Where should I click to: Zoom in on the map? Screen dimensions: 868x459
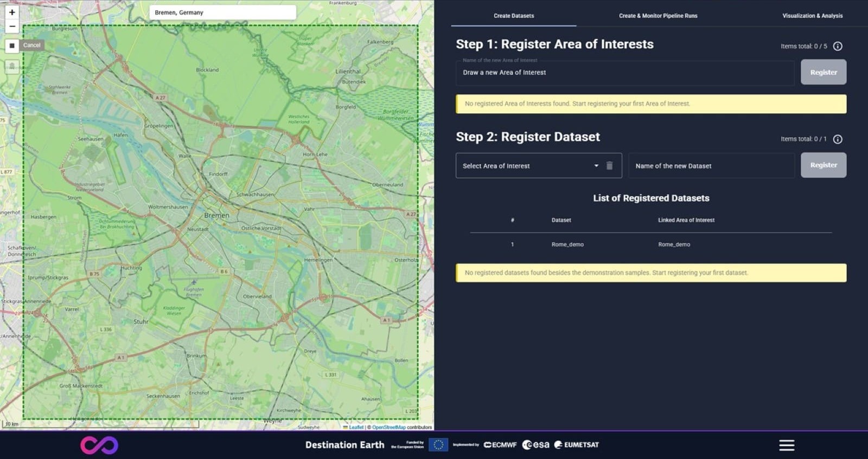point(12,12)
